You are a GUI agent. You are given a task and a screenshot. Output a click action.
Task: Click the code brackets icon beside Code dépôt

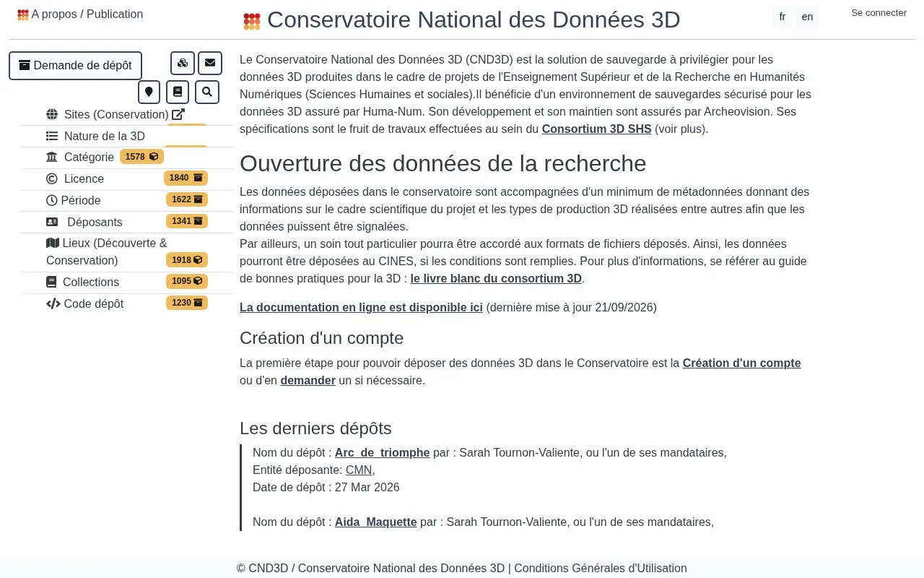(53, 303)
